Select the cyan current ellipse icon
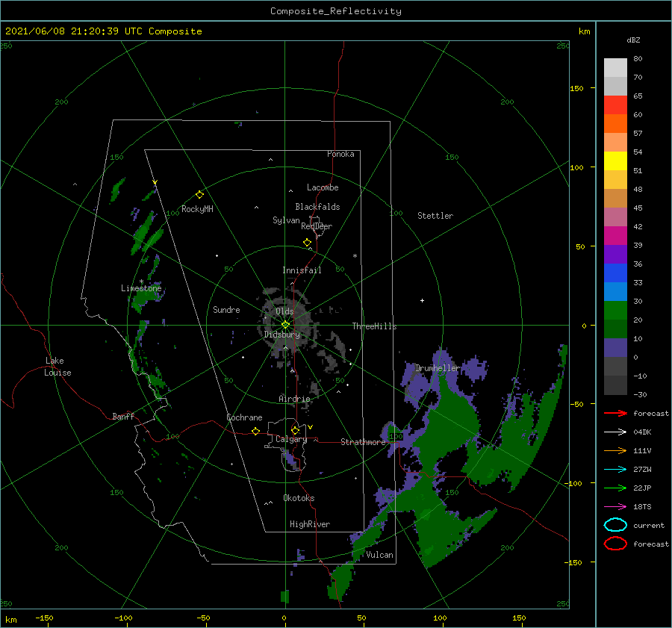The height and width of the screenshot is (628, 672). point(615,525)
